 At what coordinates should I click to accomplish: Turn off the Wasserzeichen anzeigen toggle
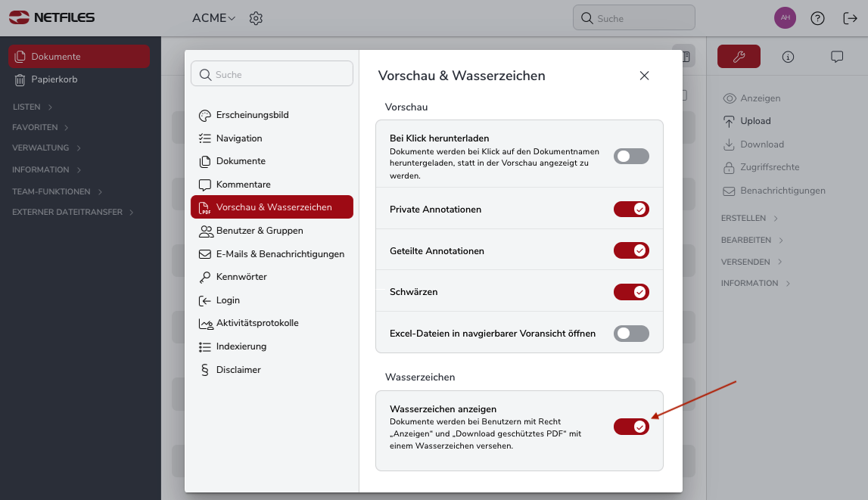(x=631, y=427)
